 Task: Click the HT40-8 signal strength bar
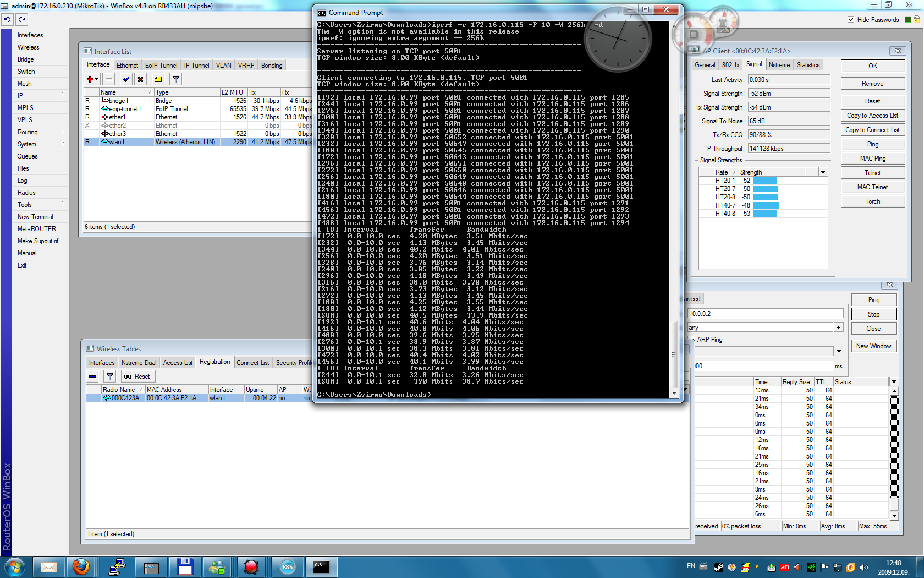coord(765,214)
